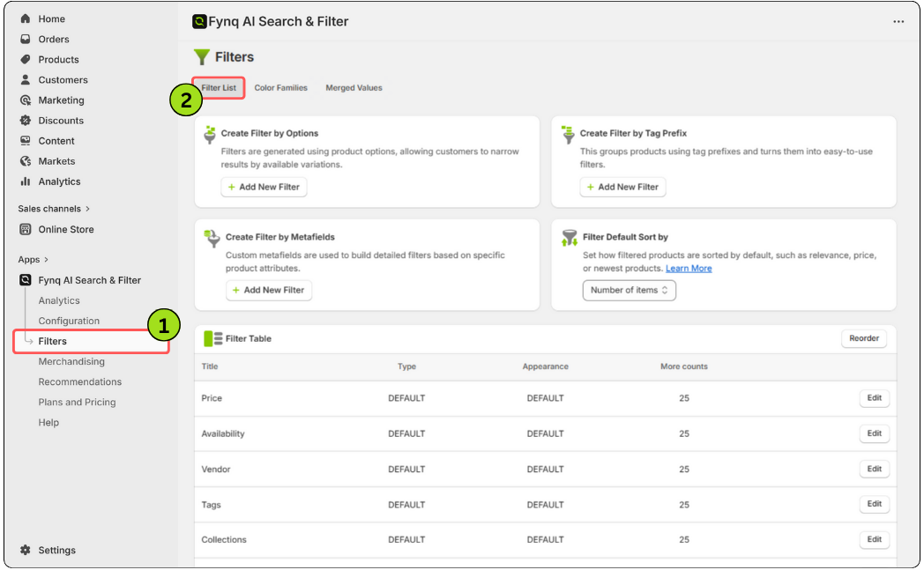This screenshot has width=924, height=570.
Task: Edit the Availability filter row
Action: tap(874, 433)
